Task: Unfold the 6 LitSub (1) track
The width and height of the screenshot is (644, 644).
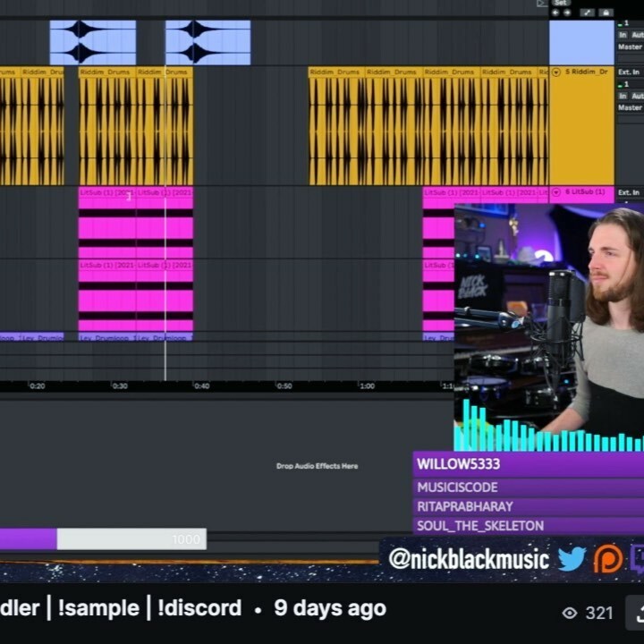Action: coord(556,192)
